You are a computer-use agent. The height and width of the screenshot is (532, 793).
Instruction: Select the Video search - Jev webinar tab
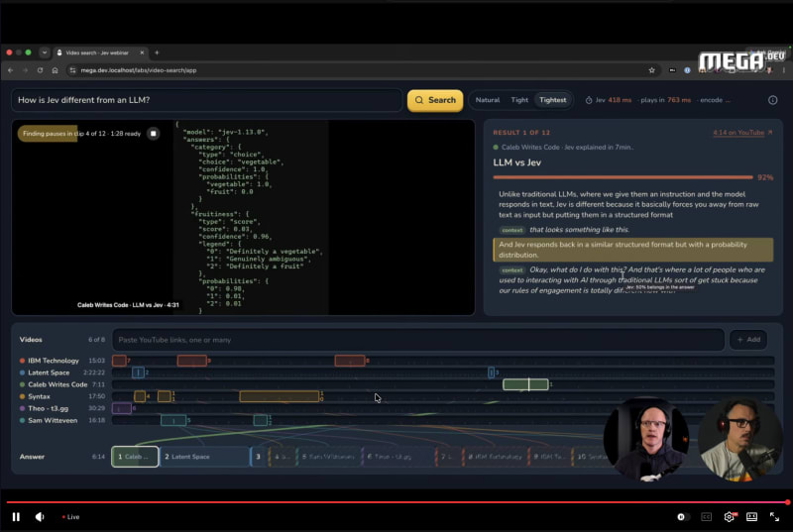click(96, 53)
